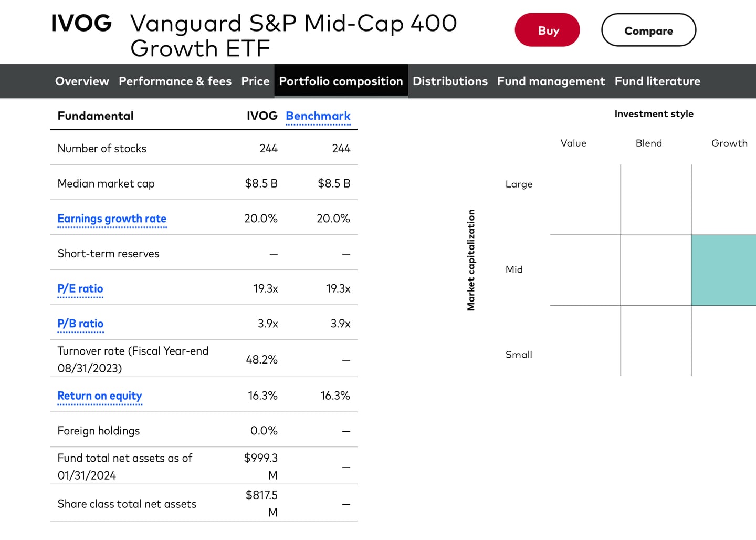Open the P/E ratio definition
756x540 pixels.
[x=80, y=288]
